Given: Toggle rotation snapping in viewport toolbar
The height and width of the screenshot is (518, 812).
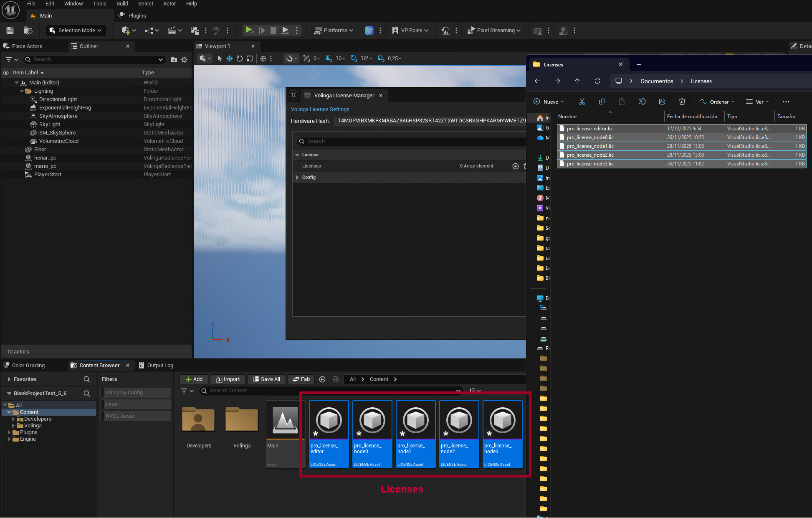Looking at the screenshot, I should tap(354, 58).
